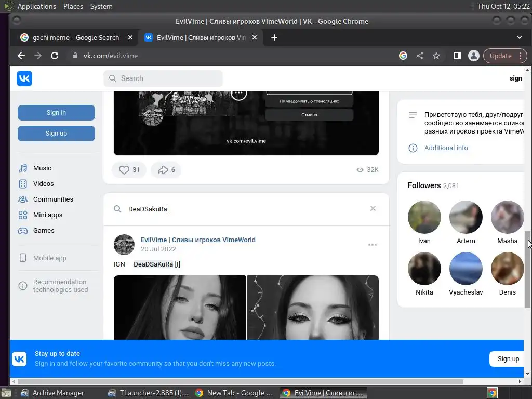Open a new browser tab
532x399 pixels.
(x=274, y=37)
